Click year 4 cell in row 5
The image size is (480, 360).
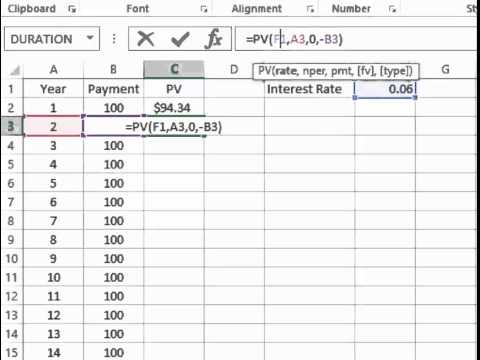click(x=53, y=164)
